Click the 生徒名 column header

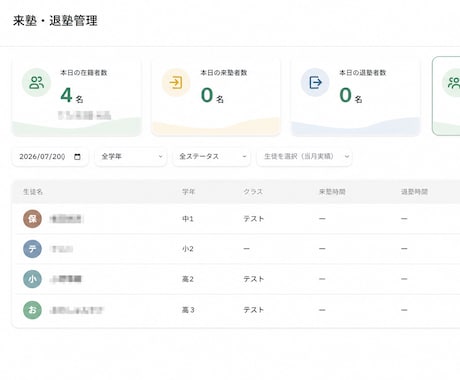[33, 192]
